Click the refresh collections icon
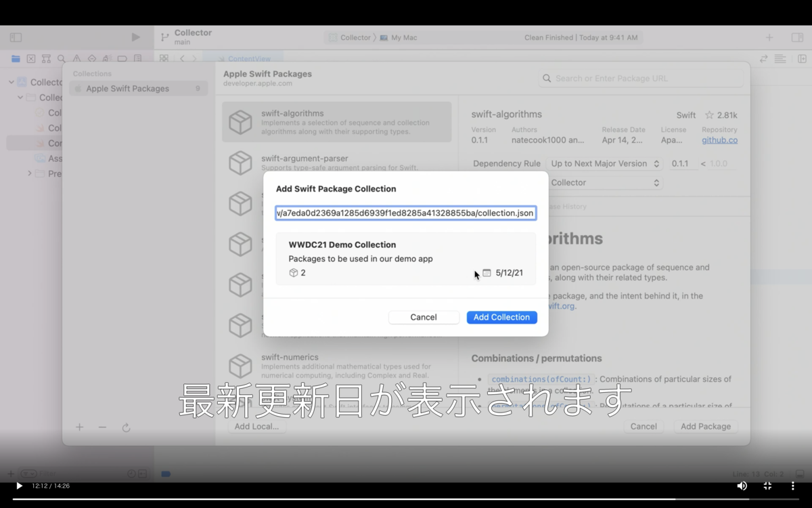The width and height of the screenshot is (812, 508). pyautogui.click(x=126, y=427)
